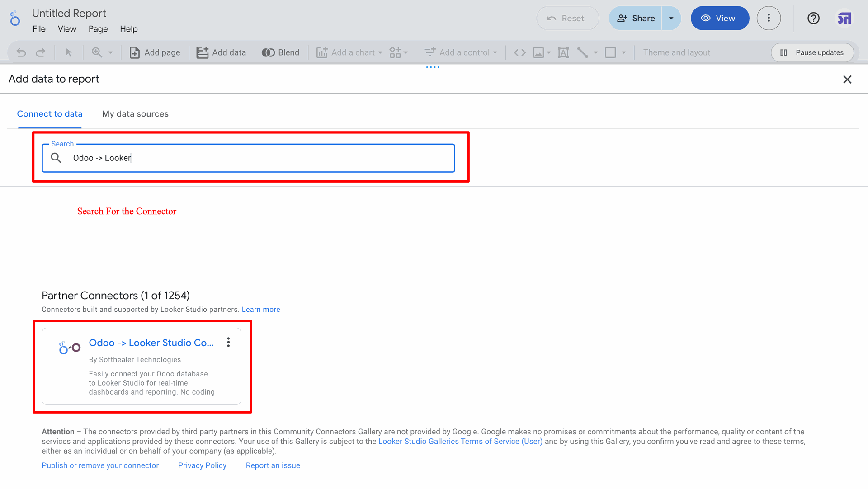Close the Add data to report panel

pos(847,80)
